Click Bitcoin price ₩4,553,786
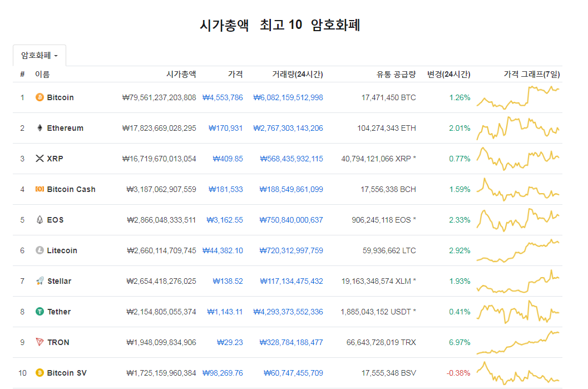This screenshot has width=588, height=389. tap(223, 97)
